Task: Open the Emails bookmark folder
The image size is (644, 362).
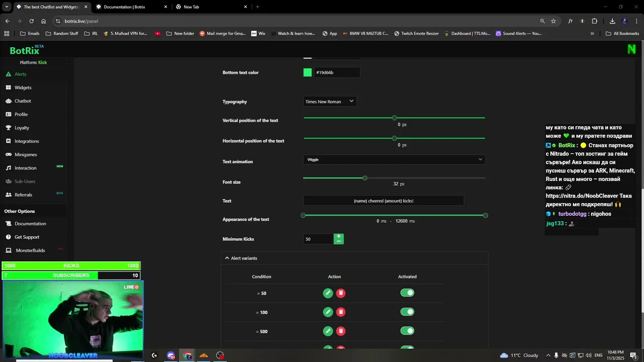Action: click(x=29, y=34)
